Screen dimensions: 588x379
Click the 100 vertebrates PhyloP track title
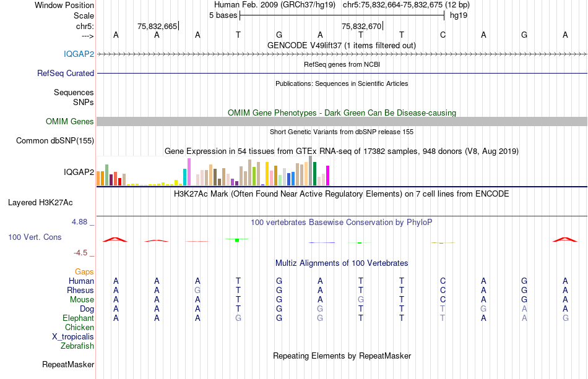(x=341, y=223)
